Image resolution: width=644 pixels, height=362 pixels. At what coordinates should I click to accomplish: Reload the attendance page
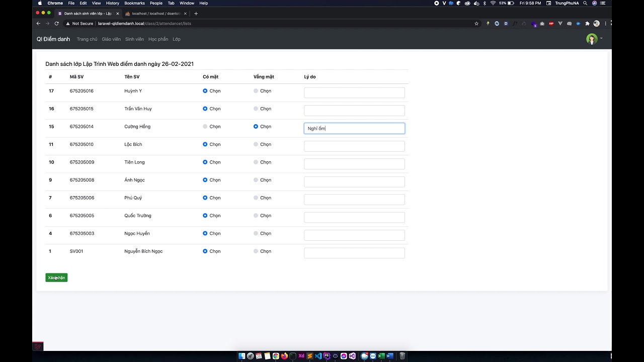[x=56, y=23]
